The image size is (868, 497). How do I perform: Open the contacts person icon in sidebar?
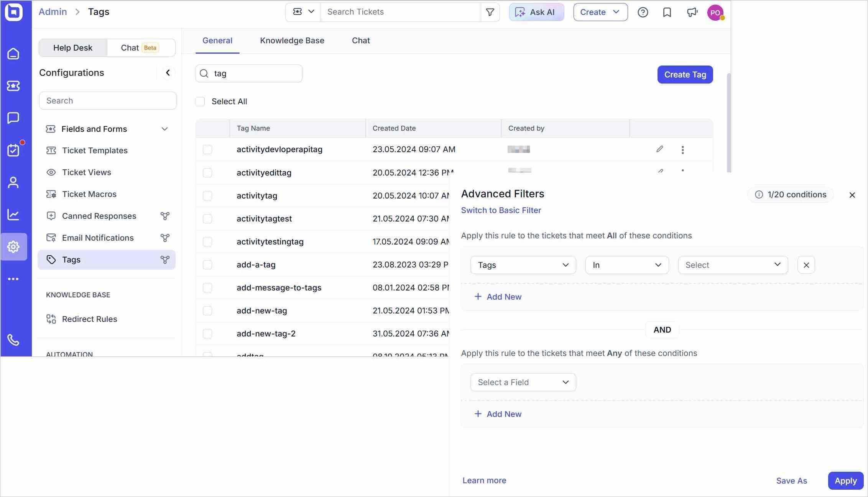tap(13, 182)
